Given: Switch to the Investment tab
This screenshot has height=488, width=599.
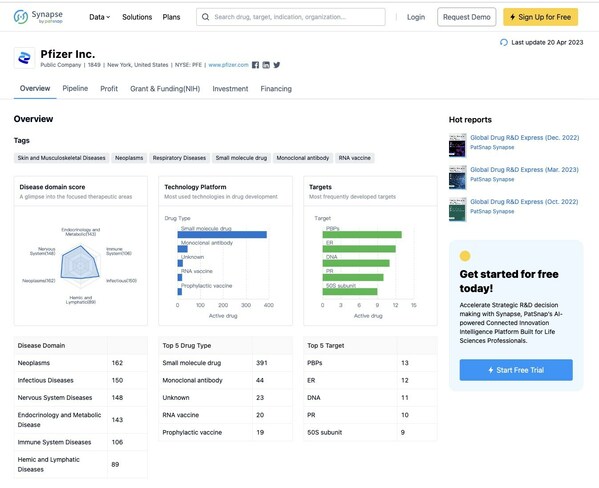Looking at the screenshot, I should click(x=230, y=89).
